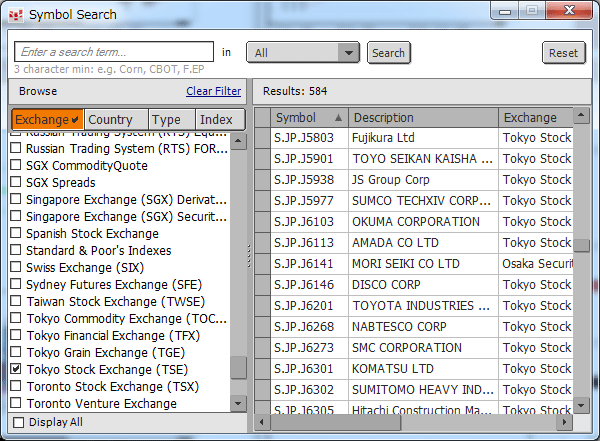Tick the SGX Spreads checkbox
Screen dimensions: 600x441
point(16,182)
